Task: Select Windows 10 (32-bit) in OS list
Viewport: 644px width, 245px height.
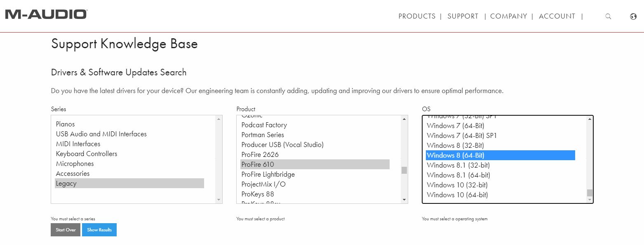Action: pos(501,185)
